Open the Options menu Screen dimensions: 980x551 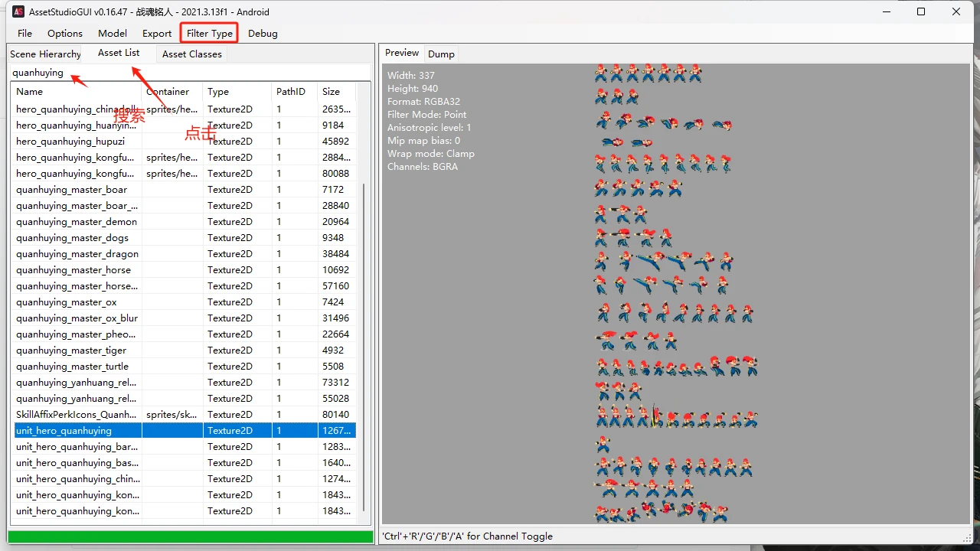click(65, 34)
